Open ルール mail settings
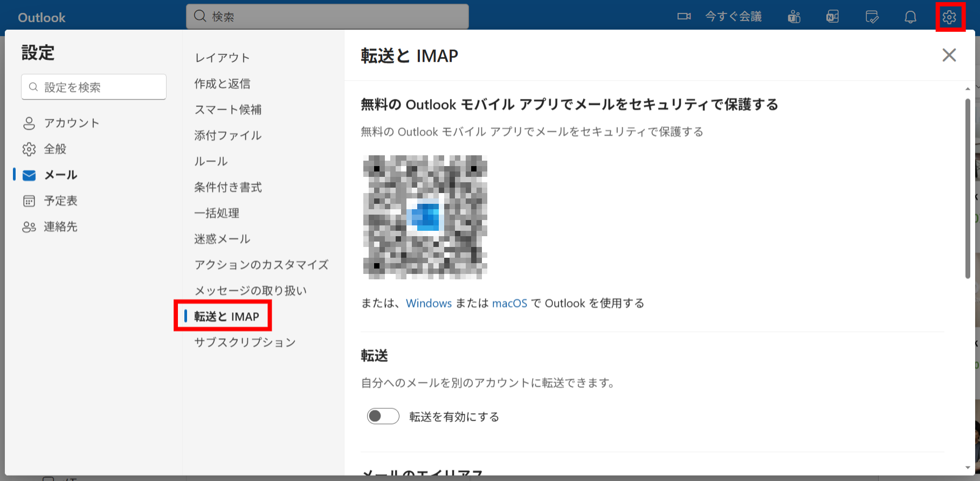The width and height of the screenshot is (980, 481). click(x=211, y=161)
